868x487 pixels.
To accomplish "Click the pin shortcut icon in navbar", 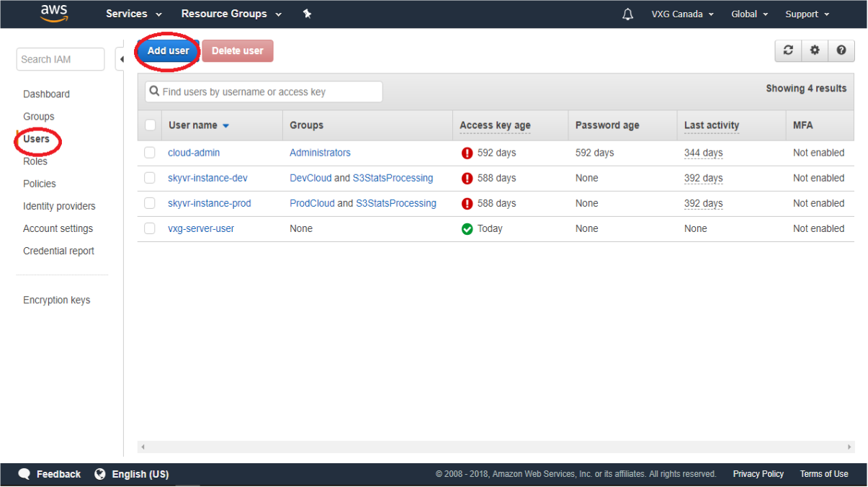I will pos(307,14).
